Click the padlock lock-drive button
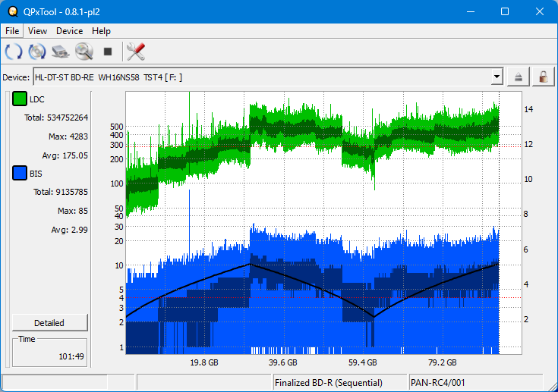 543,77
